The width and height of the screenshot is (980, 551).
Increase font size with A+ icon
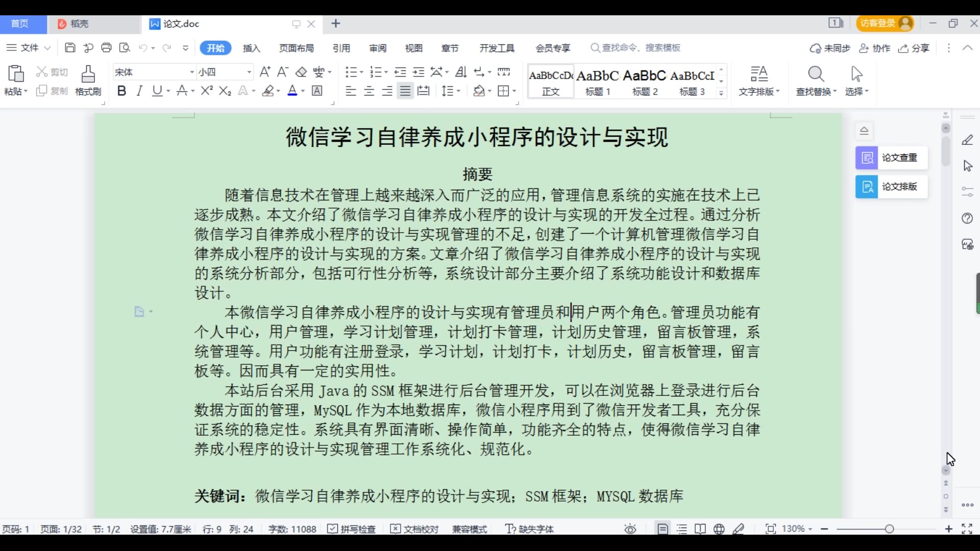click(264, 72)
